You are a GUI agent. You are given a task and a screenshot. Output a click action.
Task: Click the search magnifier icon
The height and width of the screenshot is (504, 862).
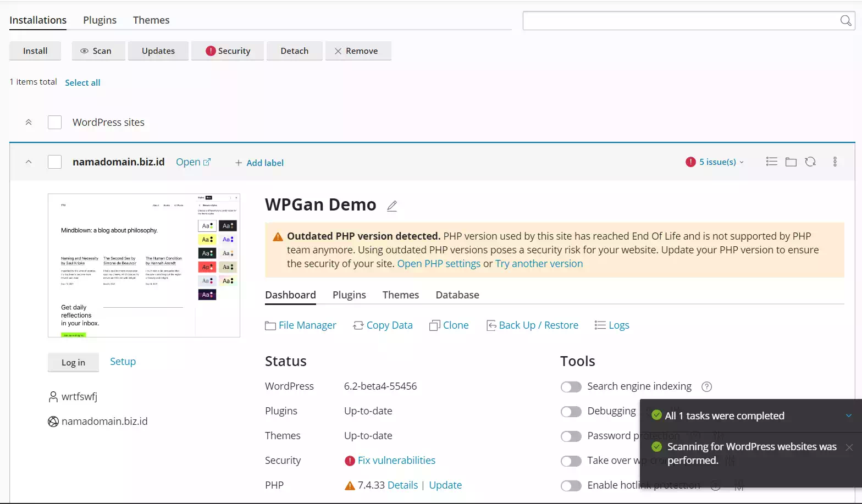tap(846, 21)
